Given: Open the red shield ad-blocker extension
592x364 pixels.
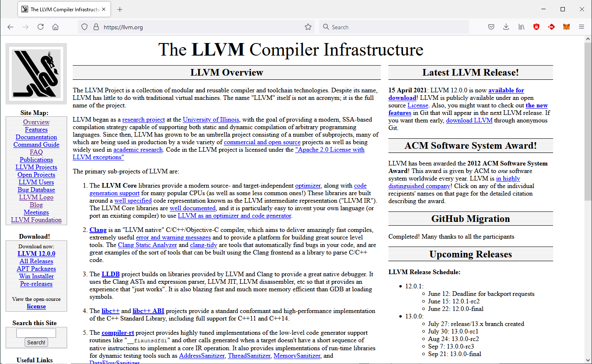Looking at the screenshot, I should tap(536, 27).
